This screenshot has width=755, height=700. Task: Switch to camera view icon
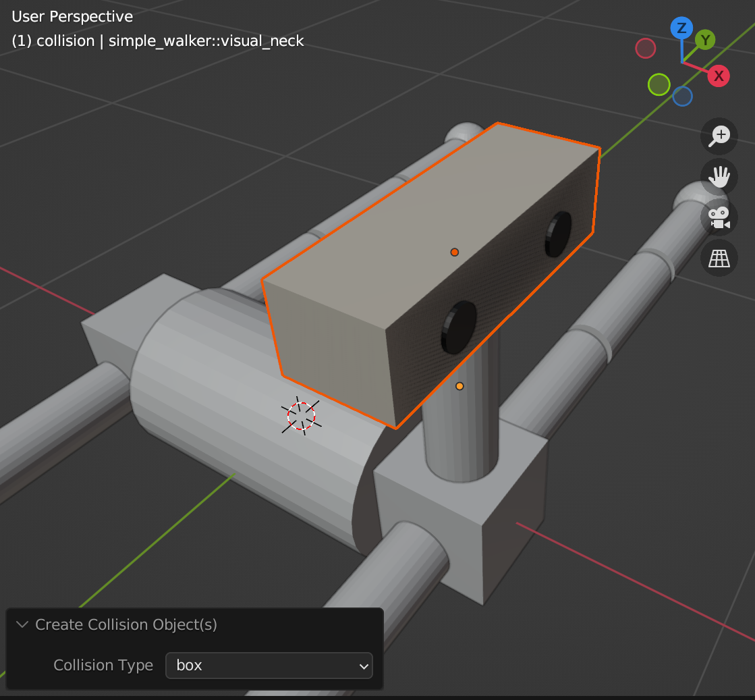point(719,217)
